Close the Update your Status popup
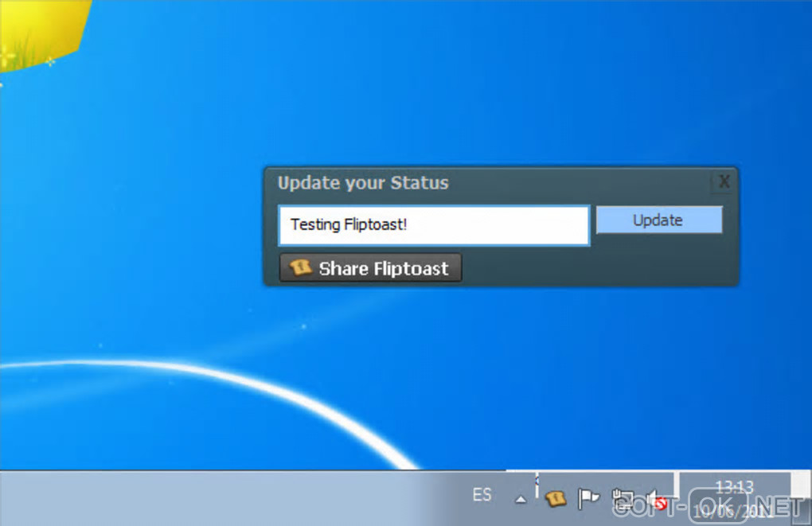Image resolution: width=812 pixels, height=526 pixels. tap(724, 181)
